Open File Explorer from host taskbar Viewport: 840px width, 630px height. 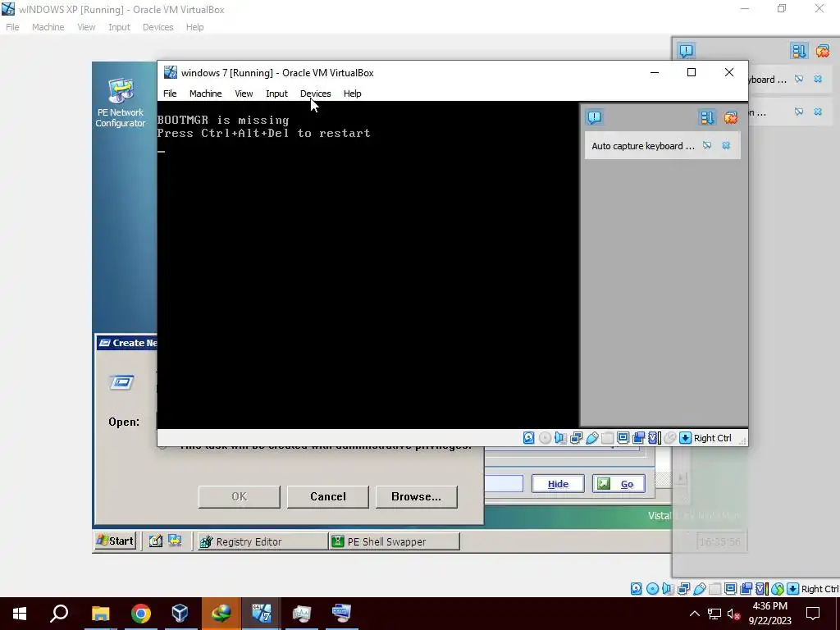click(x=100, y=614)
